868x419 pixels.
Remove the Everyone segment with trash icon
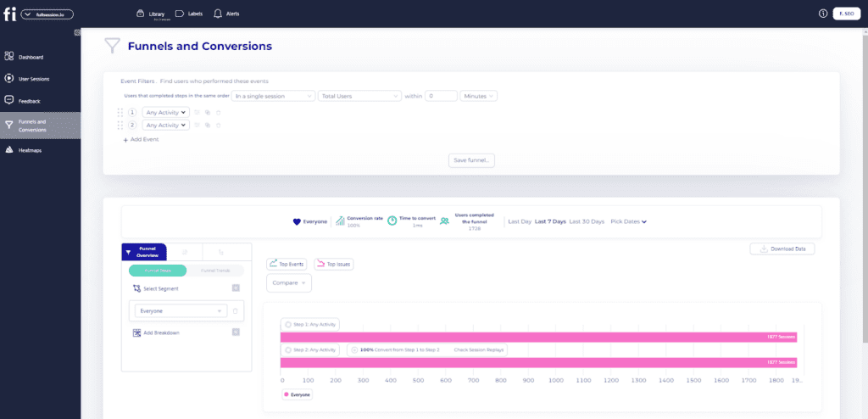pyautogui.click(x=236, y=311)
